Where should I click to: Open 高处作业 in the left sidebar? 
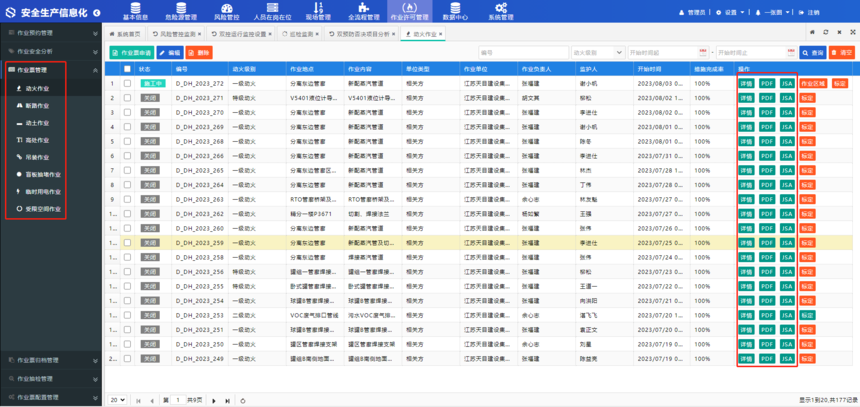(36, 140)
